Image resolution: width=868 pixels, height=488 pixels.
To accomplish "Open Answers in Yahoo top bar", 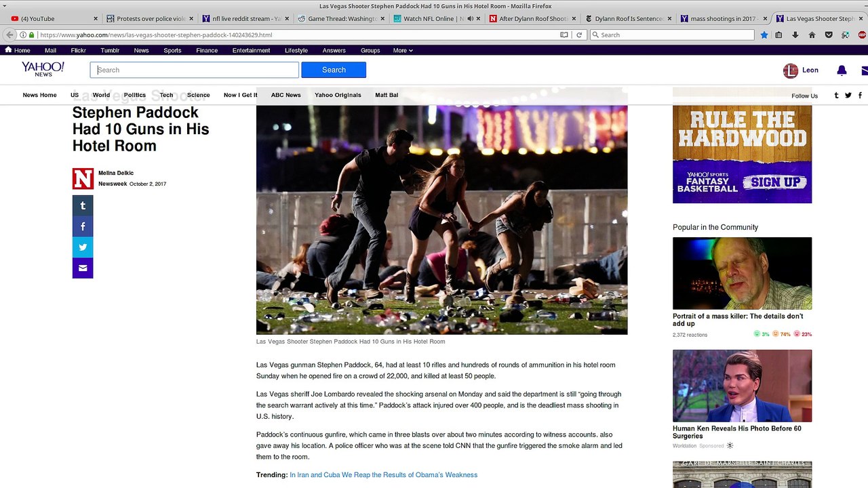I will (x=334, y=50).
